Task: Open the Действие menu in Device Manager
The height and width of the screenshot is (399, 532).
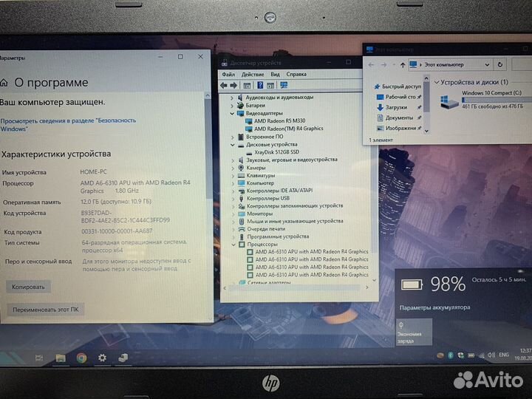Action: point(253,75)
